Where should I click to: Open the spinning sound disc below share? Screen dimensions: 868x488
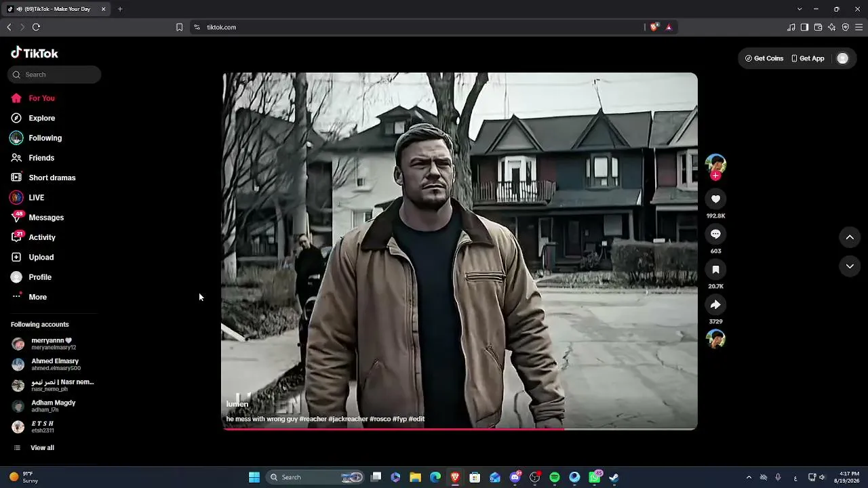715,338
